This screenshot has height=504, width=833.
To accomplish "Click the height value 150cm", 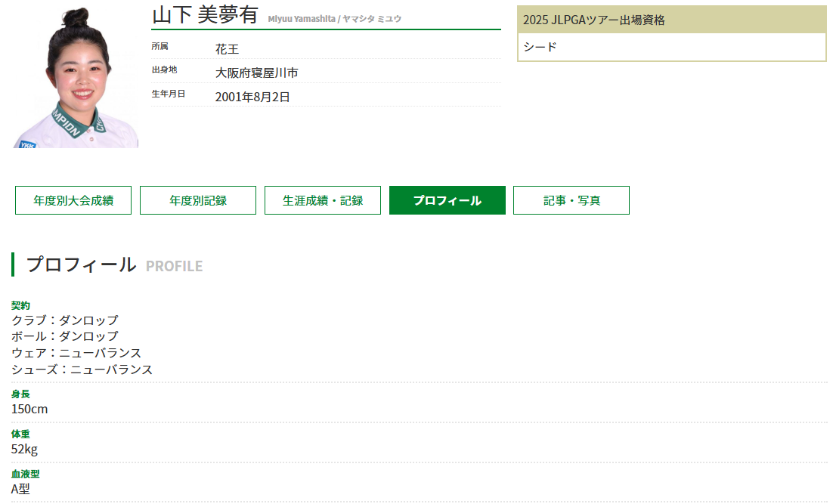I will pos(29,409).
